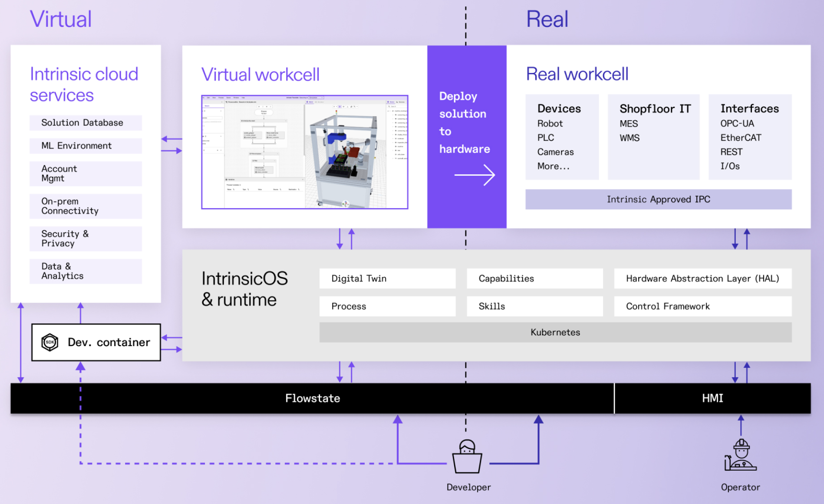The height and width of the screenshot is (504, 824).
Task: Click the Robot entry under Devices
Action: (x=550, y=124)
